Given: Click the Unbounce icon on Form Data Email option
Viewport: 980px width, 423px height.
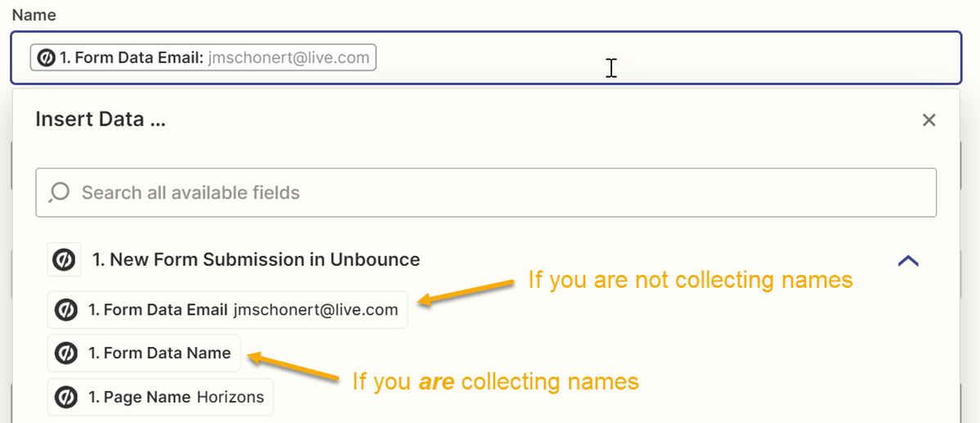Looking at the screenshot, I should coord(66,310).
